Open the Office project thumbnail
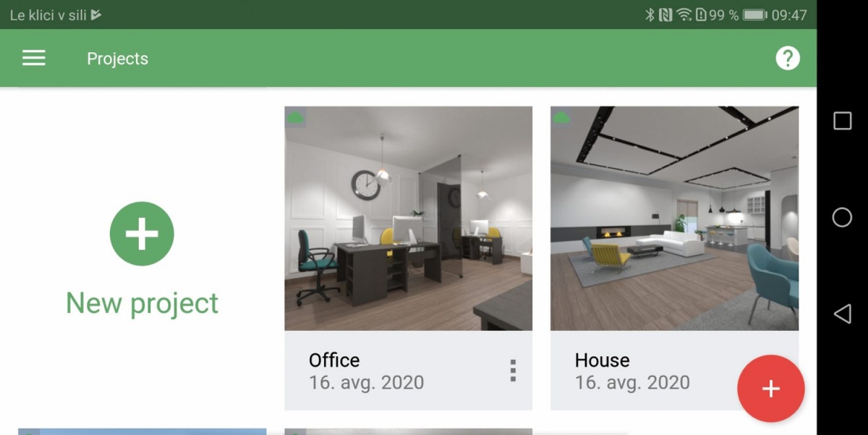The image size is (868, 435). [x=409, y=219]
